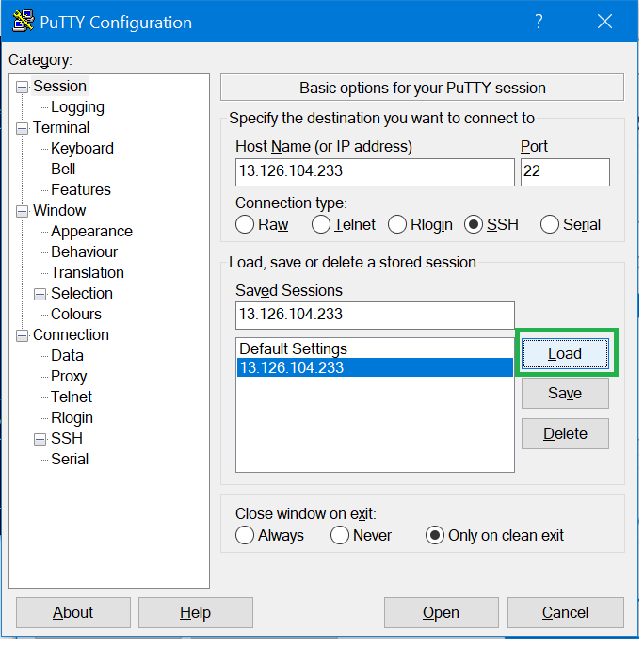This screenshot has height=648, width=644.
Task: Click the Host Name input field
Action: pyautogui.click(x=375, y=172)
